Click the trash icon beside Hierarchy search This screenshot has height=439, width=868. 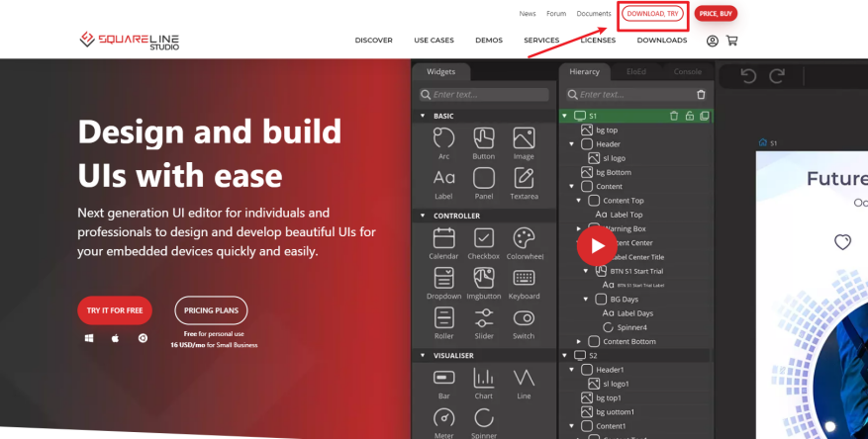pos(701,95)
